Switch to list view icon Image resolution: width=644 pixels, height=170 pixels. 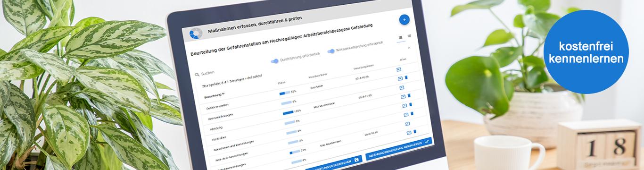[401, 37]
